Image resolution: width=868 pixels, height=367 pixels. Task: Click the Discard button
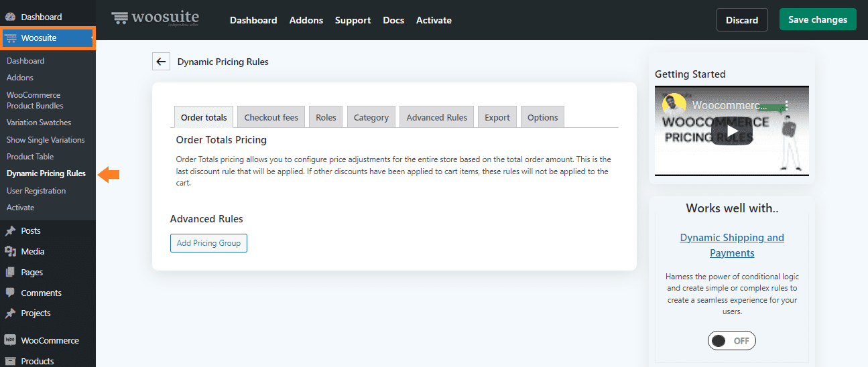(x=741, y=20)
